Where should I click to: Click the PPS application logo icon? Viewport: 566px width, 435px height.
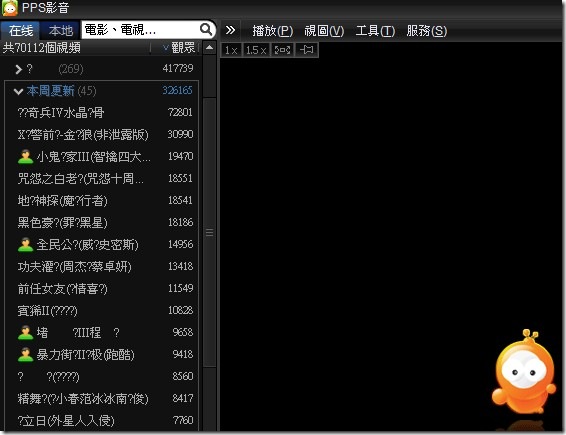[x=9, y=8]
